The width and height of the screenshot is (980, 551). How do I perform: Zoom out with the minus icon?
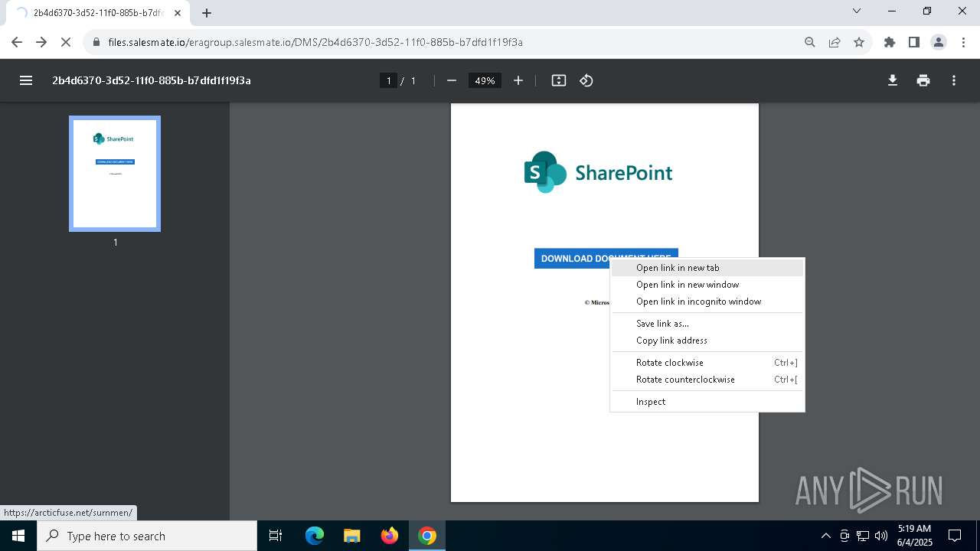[x=452, y=80]
